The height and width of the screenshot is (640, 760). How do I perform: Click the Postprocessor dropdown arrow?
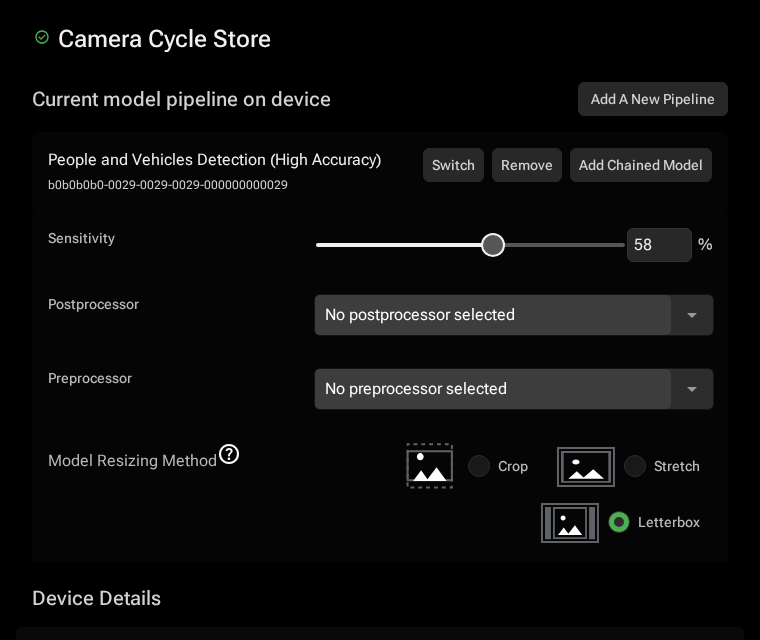click(692, 315)
